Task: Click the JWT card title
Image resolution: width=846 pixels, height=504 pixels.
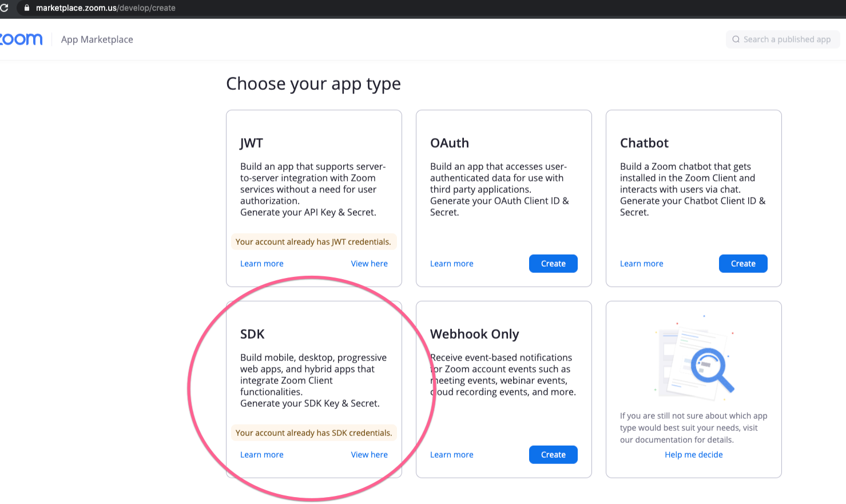Action: [x=252, y=143]
